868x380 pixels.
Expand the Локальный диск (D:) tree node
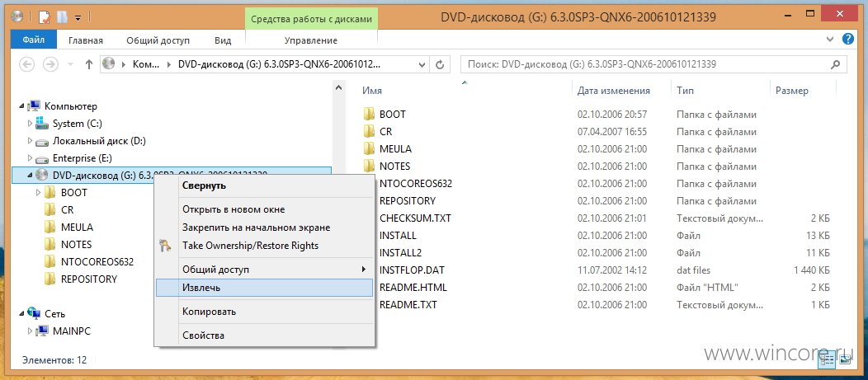[30, 141]
